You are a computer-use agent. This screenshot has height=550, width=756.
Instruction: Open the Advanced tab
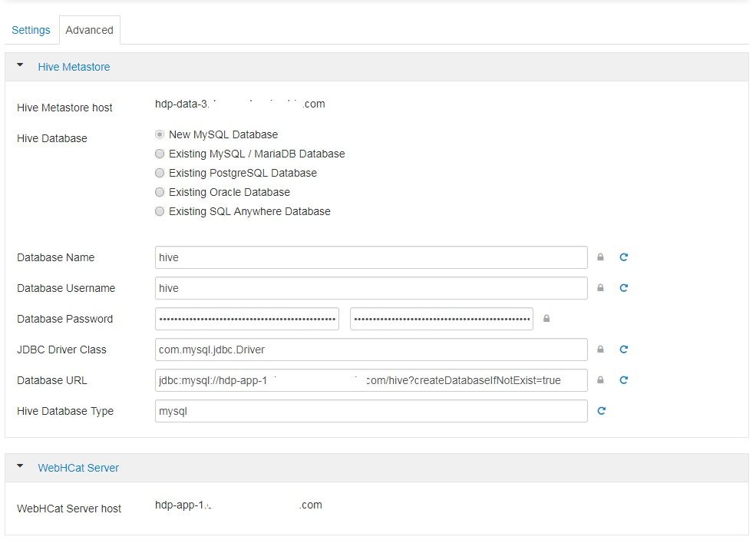pos(89,30)
